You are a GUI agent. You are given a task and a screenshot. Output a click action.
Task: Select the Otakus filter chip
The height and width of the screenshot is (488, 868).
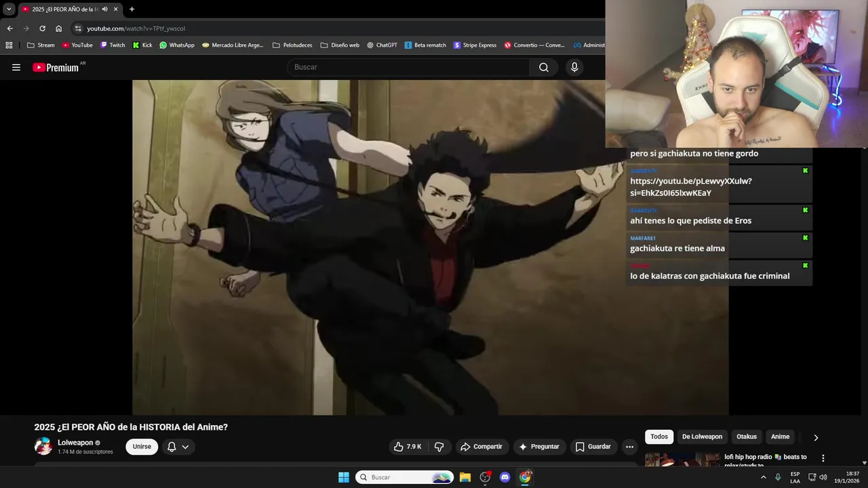tap(747, 436)
